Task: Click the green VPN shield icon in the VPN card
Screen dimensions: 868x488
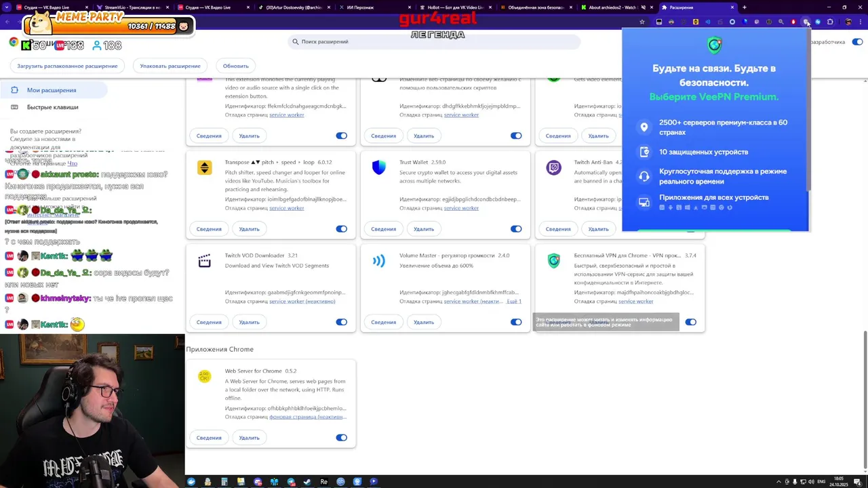Action: 554,261
